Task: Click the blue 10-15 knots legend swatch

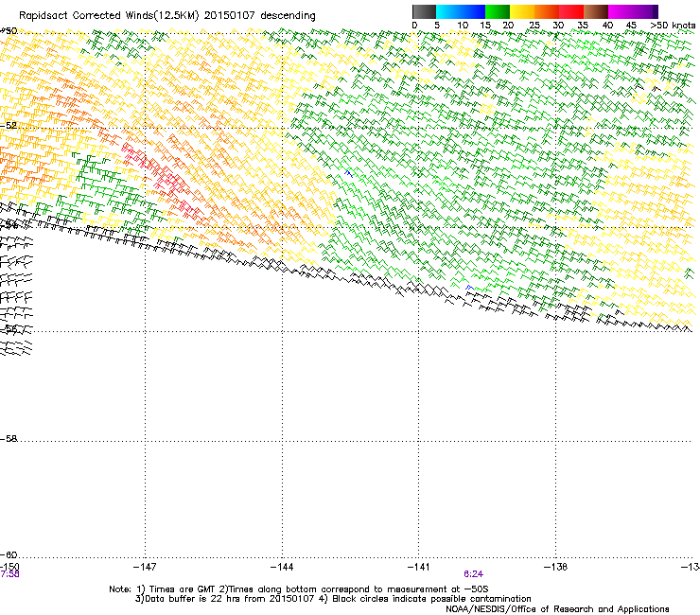Action: [x=473, y=11]
